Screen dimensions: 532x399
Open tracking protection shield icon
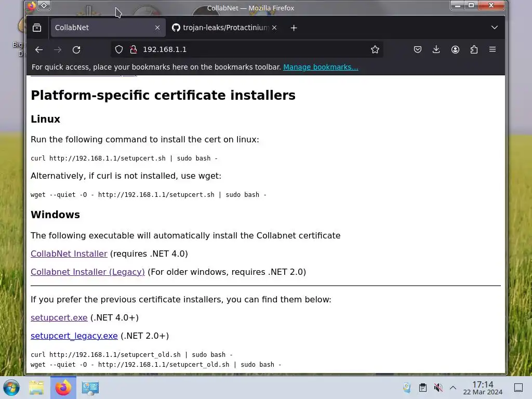point(119,49)
